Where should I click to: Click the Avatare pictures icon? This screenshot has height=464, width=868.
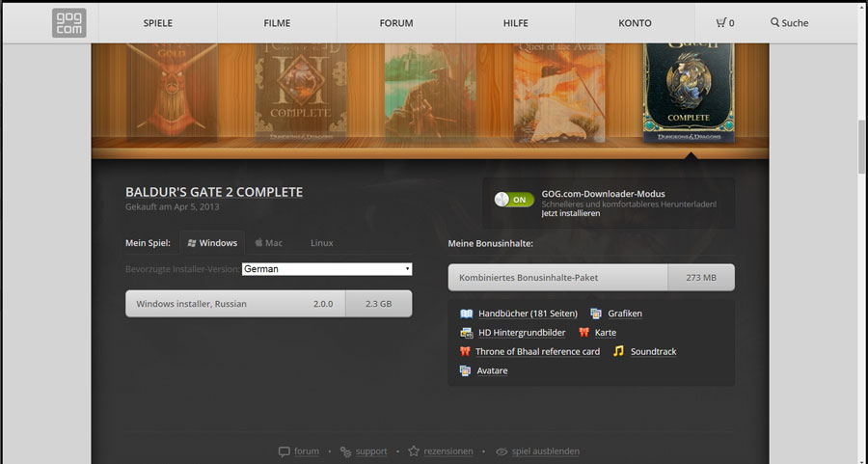pyautogui.click(x=465, y=371)
